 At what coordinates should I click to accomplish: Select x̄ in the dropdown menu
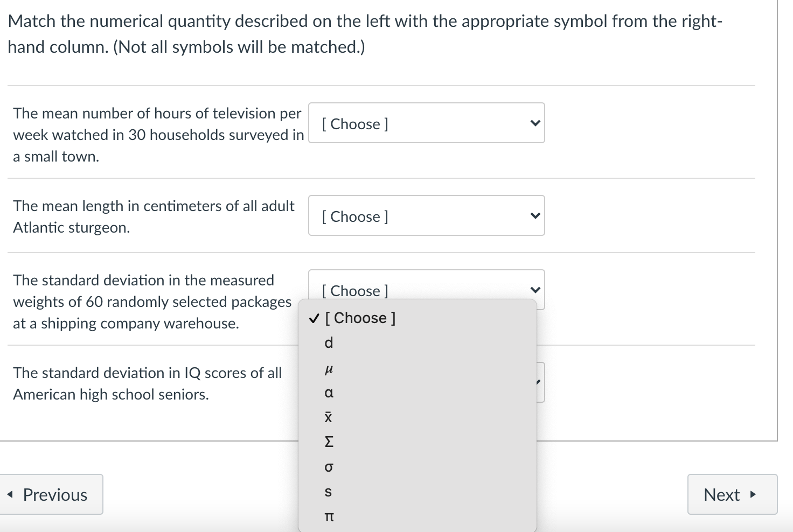(328, 417)
